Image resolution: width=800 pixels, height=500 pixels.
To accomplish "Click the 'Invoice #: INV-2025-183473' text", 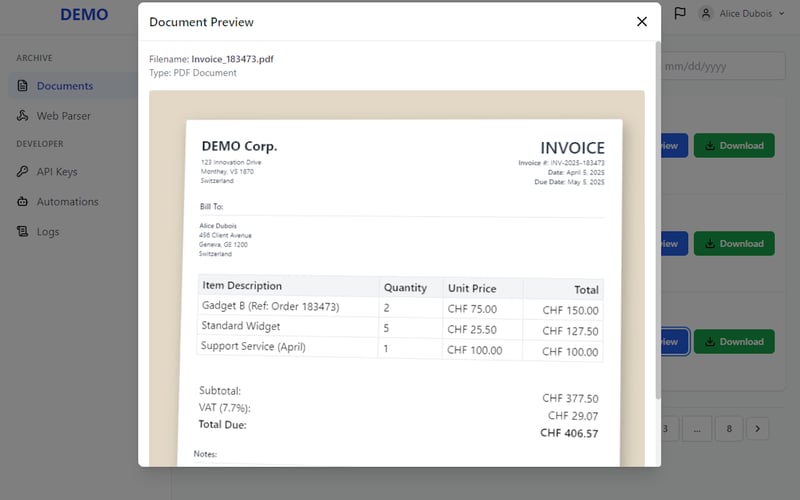I will point(561,163).
